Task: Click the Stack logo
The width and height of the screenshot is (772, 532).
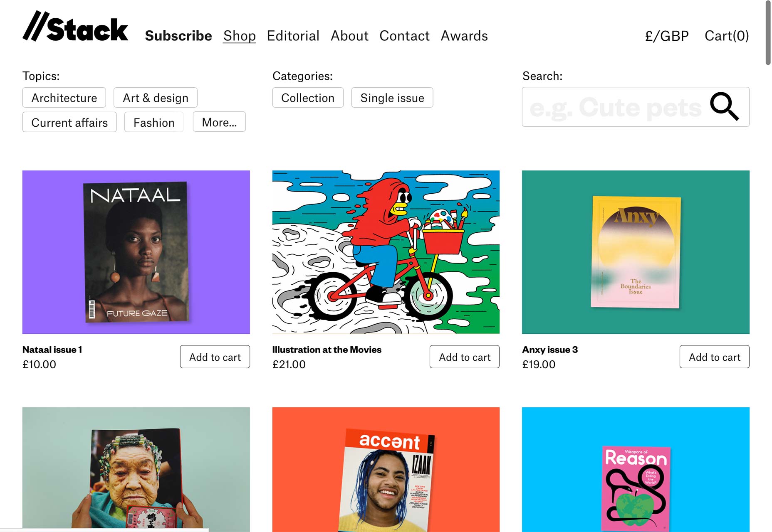Action: [75, 27]
